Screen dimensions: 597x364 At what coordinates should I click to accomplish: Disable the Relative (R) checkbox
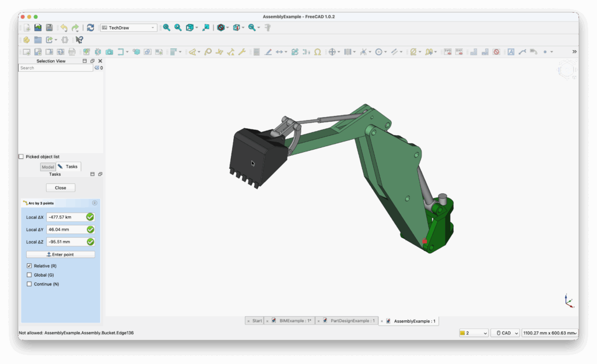tap(29, 266)
